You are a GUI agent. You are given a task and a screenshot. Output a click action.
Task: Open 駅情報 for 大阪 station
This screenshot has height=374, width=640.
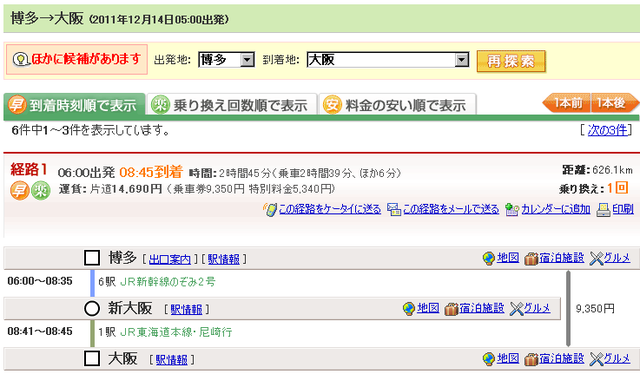point(171,360)
